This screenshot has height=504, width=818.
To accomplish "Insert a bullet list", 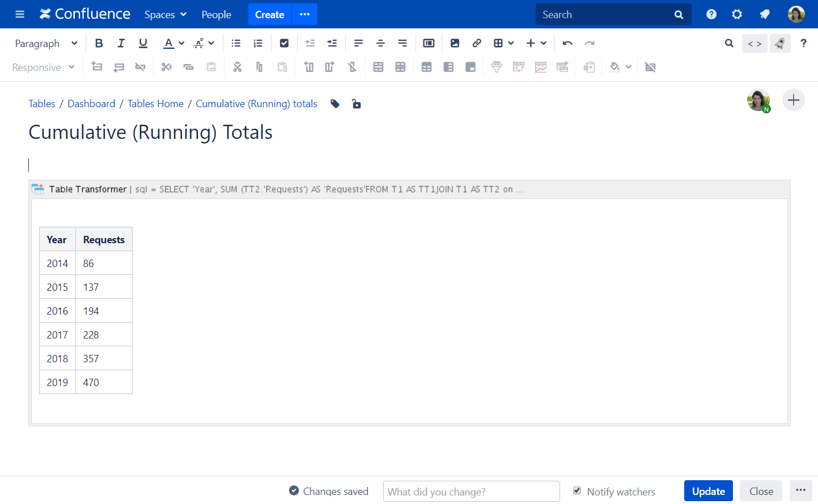I will click(x=235, y=43).
